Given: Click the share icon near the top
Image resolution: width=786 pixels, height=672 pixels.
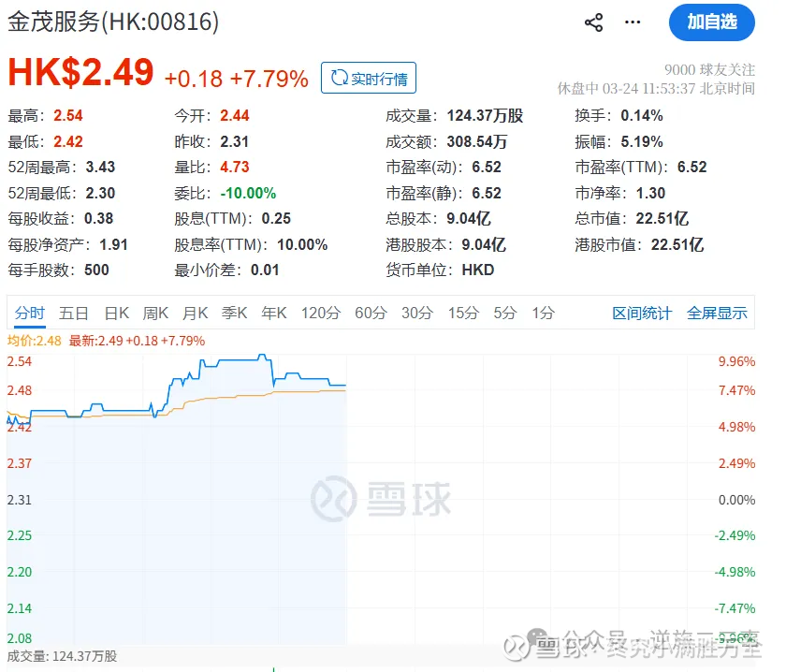Looking at the screenshot, I should point(593,22).
